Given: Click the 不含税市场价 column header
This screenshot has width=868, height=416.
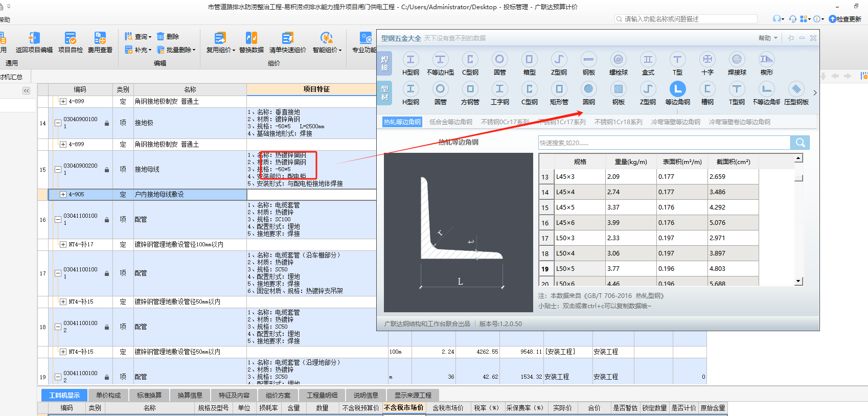Looking at the screenshot, I should 404,408.
